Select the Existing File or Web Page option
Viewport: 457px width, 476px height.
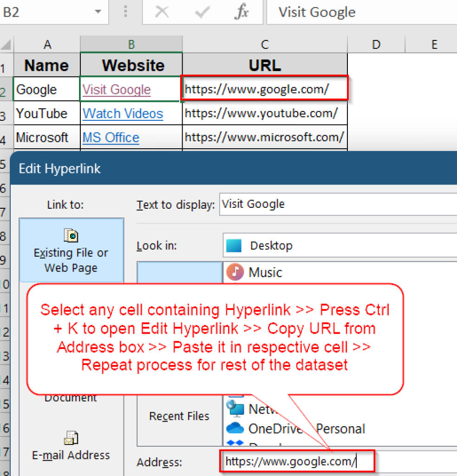point(71,250)
